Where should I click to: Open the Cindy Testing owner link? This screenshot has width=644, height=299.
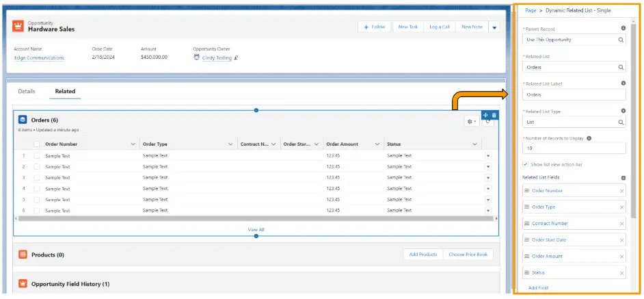point(217,58)
